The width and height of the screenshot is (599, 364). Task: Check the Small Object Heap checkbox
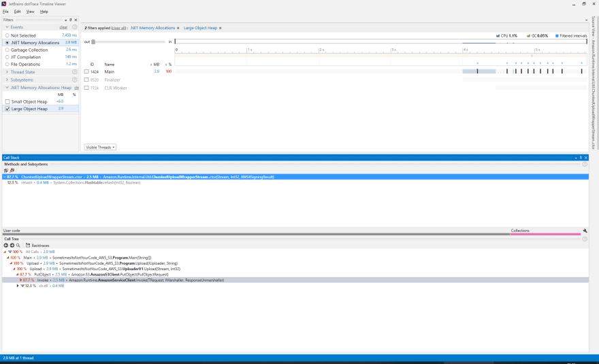coord(7,101)
